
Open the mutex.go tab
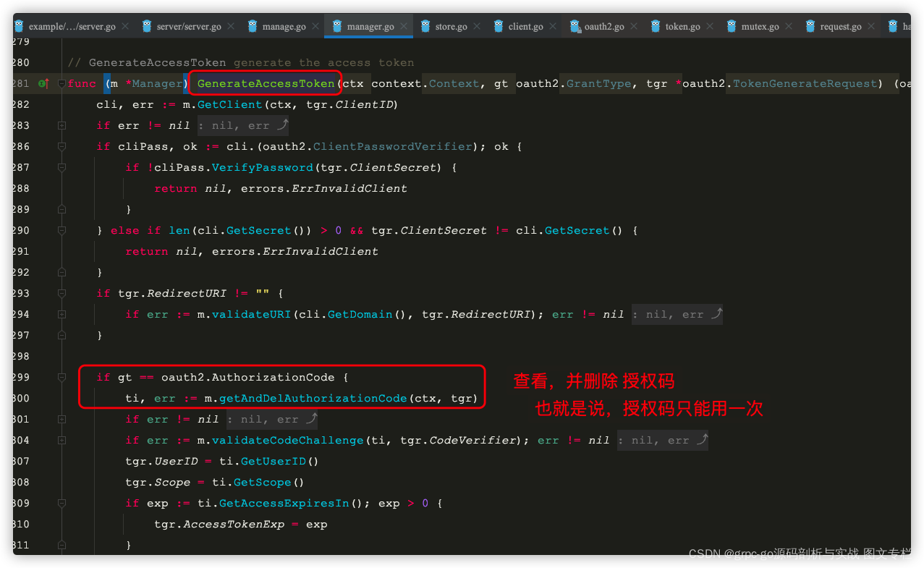[760, 27]
